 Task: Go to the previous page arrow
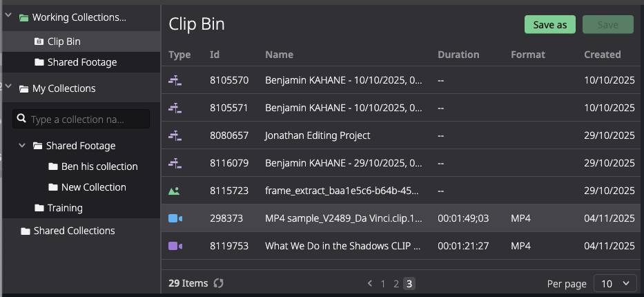(370, 283)
